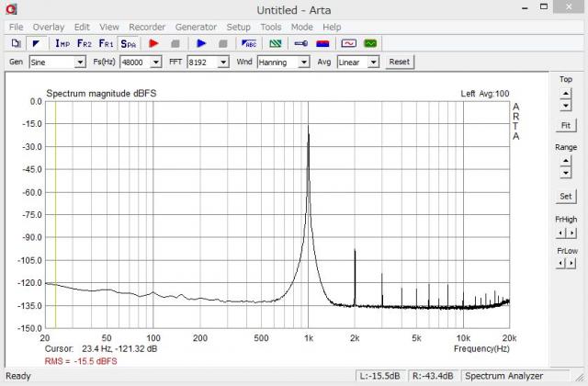Open the Overlay menu
This screenshot has width=588, height=386.
click(x=49, y=27)
